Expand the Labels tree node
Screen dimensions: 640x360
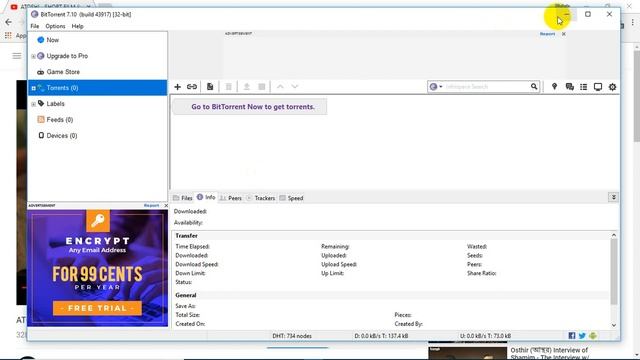33,104
